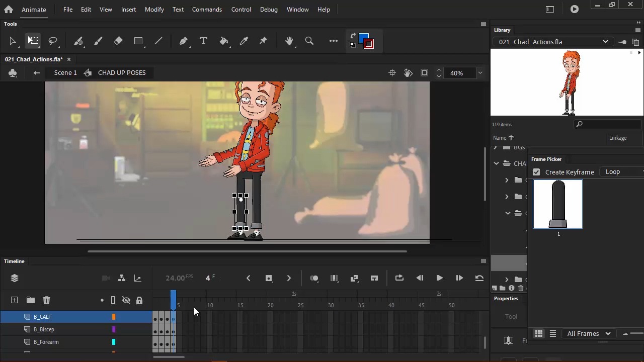Add a new timeline layer

tap(14, 300)
